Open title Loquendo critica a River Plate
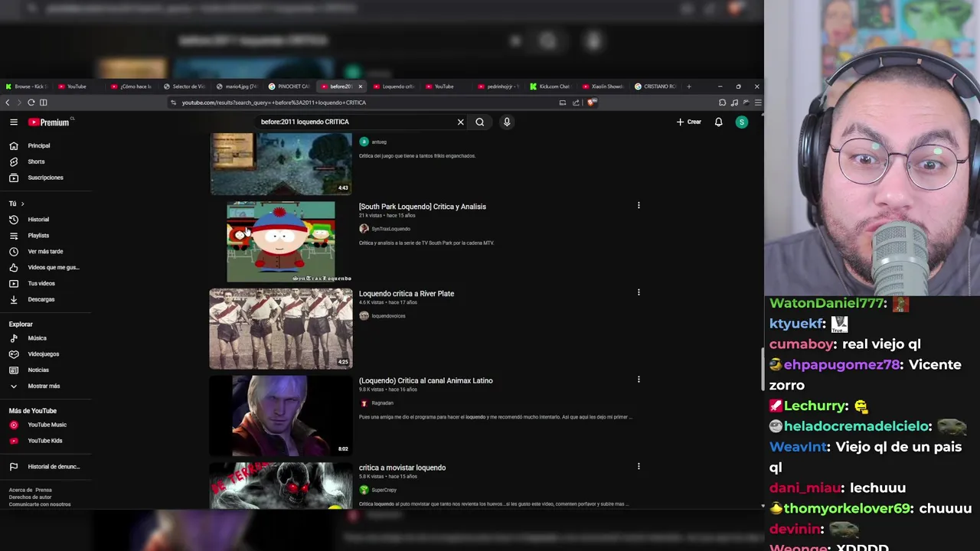Image resolution: width=980 pixels, height=551 pixels. pyautogui.click(x=407, y=294)
